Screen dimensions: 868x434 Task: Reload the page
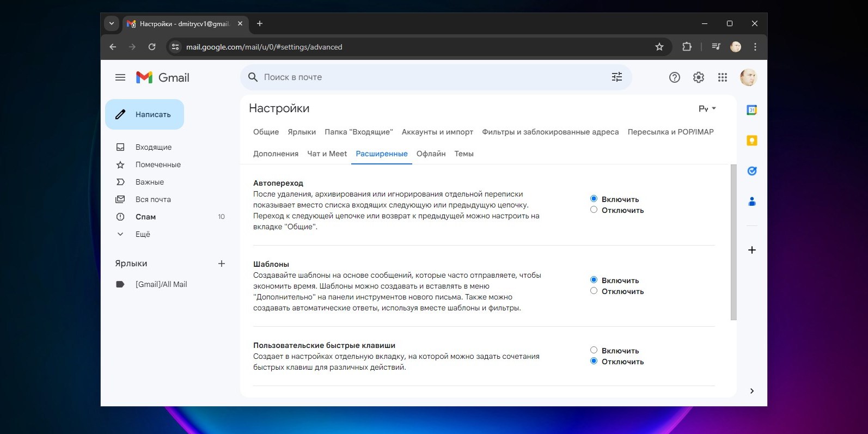[x=152, y=47]
